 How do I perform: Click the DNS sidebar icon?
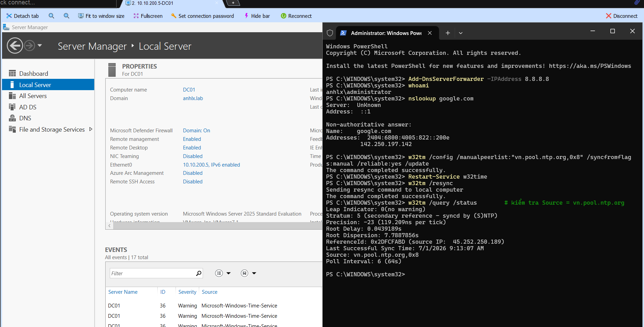[12, 118]
